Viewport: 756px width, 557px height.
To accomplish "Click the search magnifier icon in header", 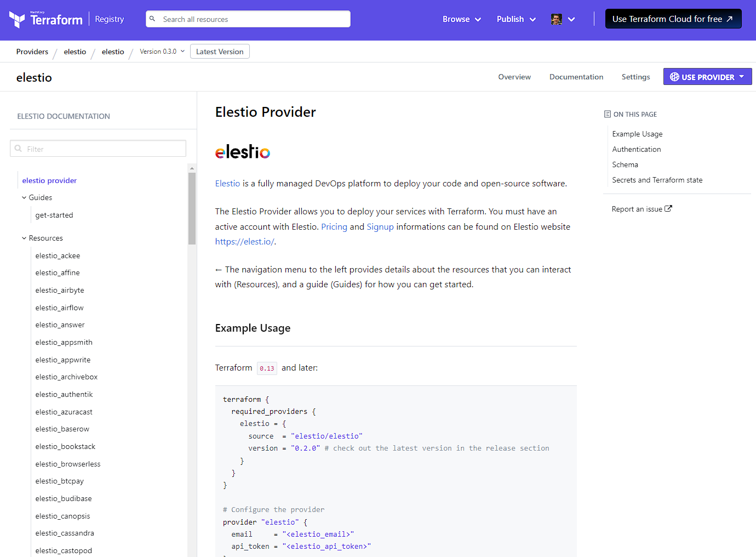I will (x=153, y=19).
